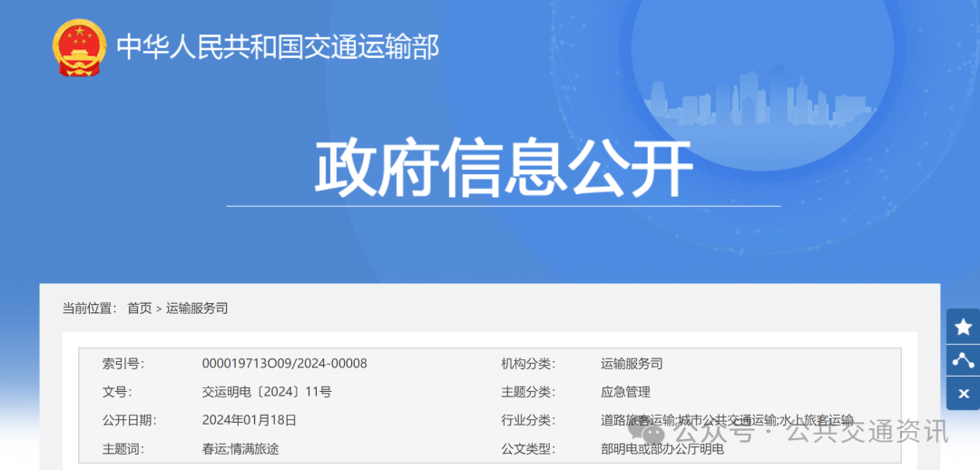
Task: Click the publication date 2024年01月18日
Action: (249, 420)
